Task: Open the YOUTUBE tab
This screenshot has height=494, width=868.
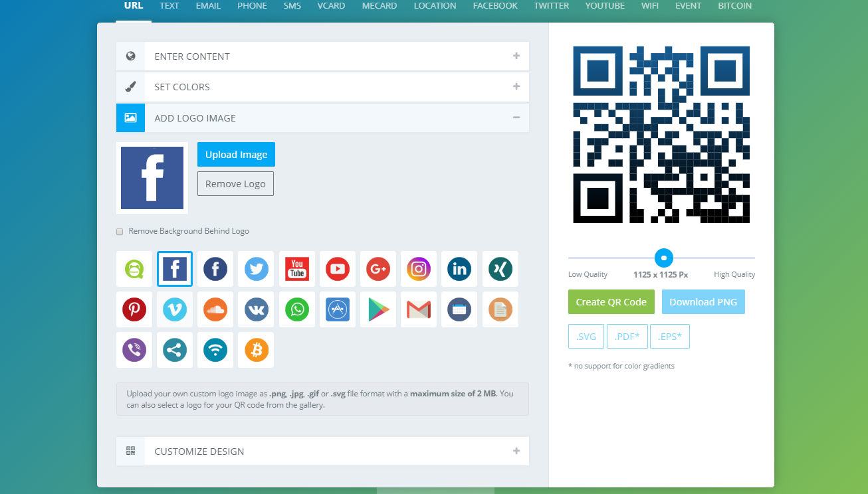Action: point(605,6)
